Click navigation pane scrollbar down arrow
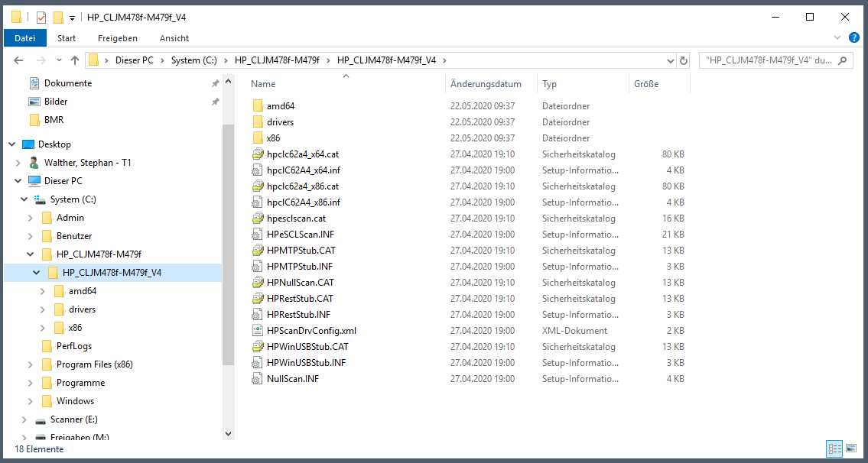The width and height of the screenshot is (868, 463). pyautogui.click(x=229, y=434)
